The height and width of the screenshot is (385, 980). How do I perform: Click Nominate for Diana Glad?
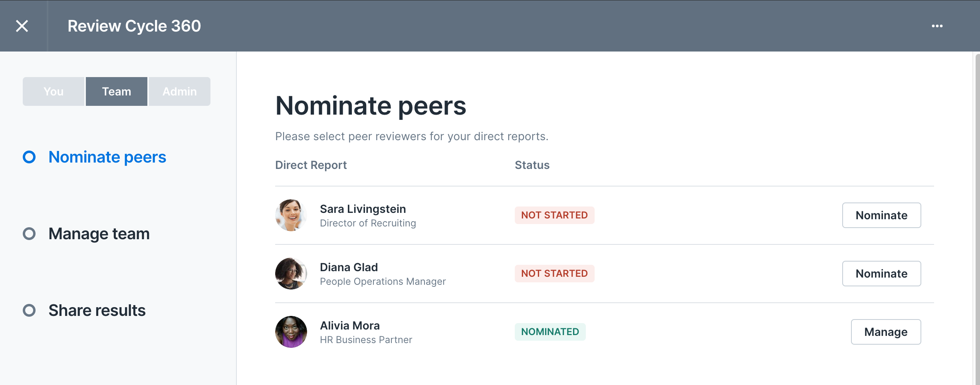[x=881, y=274]
